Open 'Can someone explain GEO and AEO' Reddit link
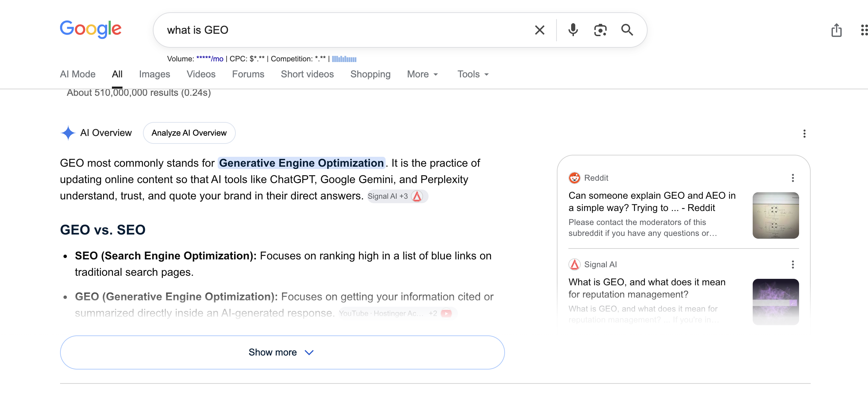The image size is (868, 407). (652, 202)
